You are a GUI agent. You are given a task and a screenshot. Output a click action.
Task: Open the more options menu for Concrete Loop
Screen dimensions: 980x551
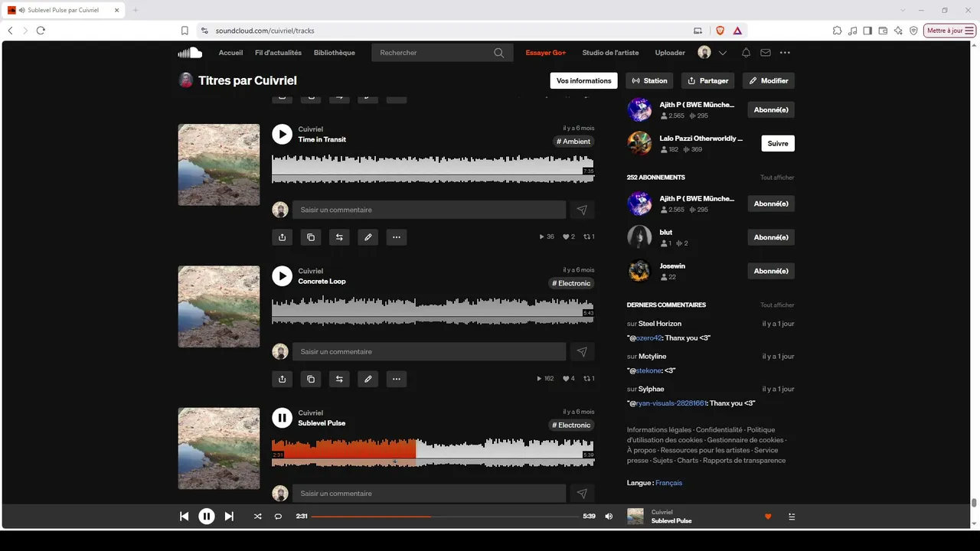pyautogui.click(x=397, y=379)
